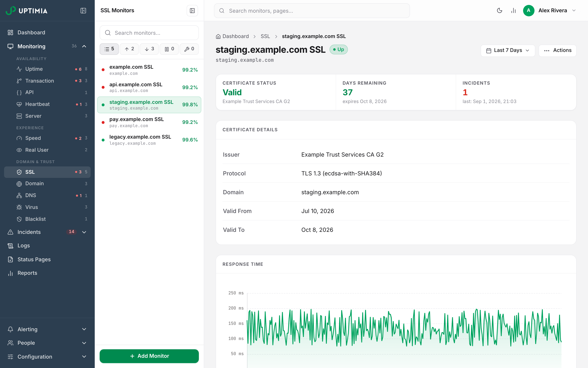
Task: Filter monitors by Maintenance wrench showing 0
Action: coord(189,49)
